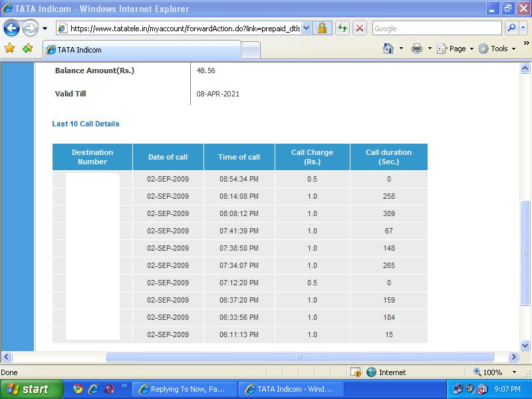Switch to TATA Indicom taskbar window
The image size is (532, 399).
291,389
